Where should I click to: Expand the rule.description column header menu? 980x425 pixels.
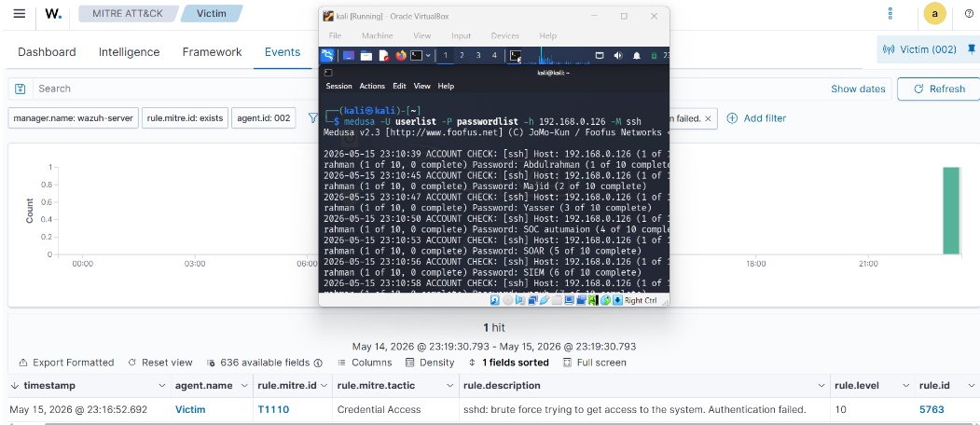tap(821, 386)
